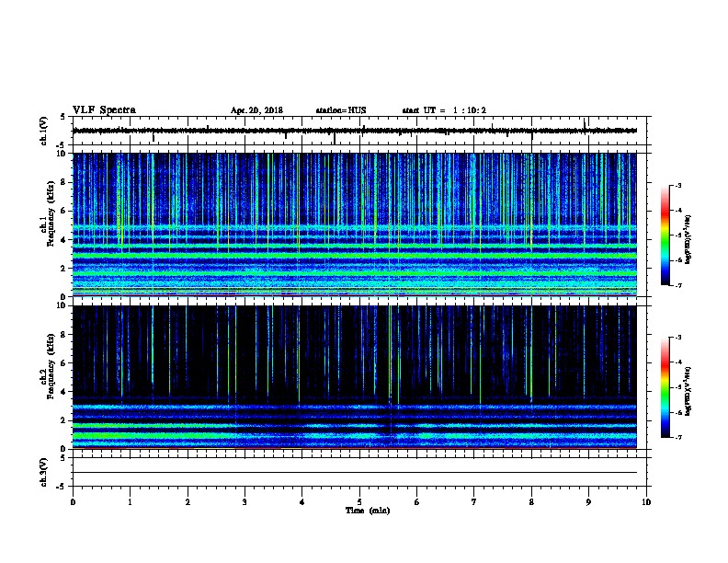The image size is (728, 563).
Task: Click the "station=HUS" label
Action: [x=341, y=110]
